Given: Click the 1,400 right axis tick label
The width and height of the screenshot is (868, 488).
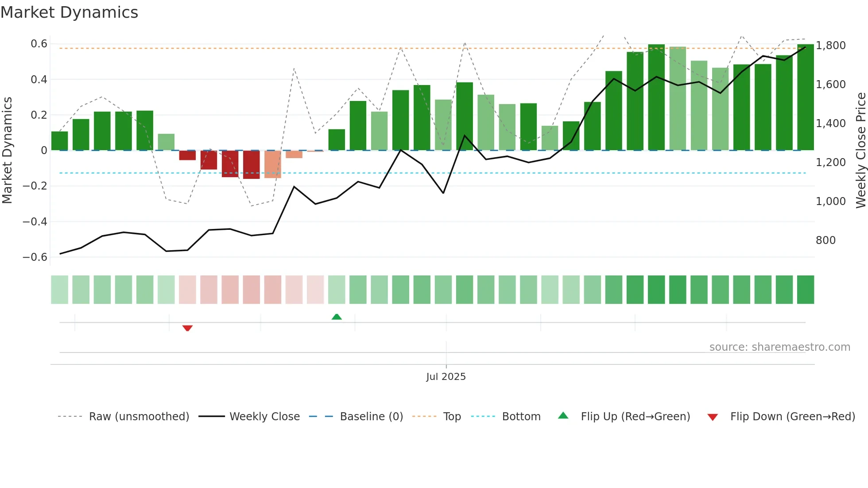Looking at the screenshot, I should 831,124.
